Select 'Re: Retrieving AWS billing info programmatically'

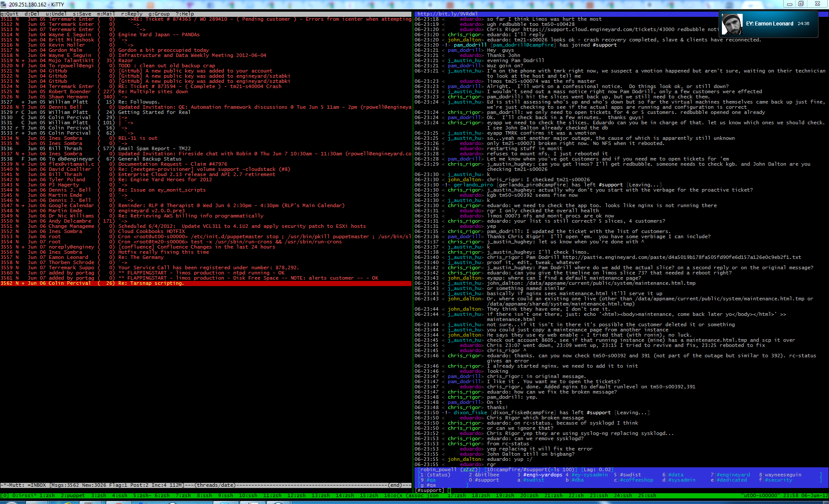pyautogui.click(x=206, y=216)
